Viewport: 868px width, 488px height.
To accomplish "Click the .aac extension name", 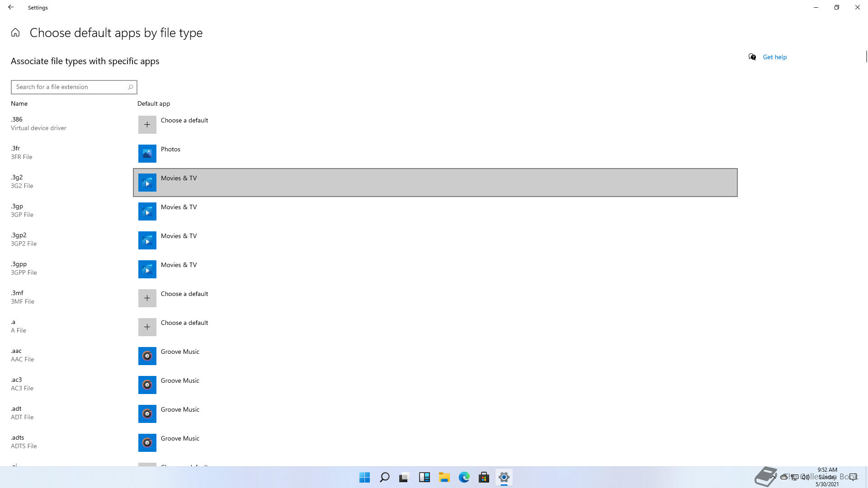I will click(x=16, y=351).
